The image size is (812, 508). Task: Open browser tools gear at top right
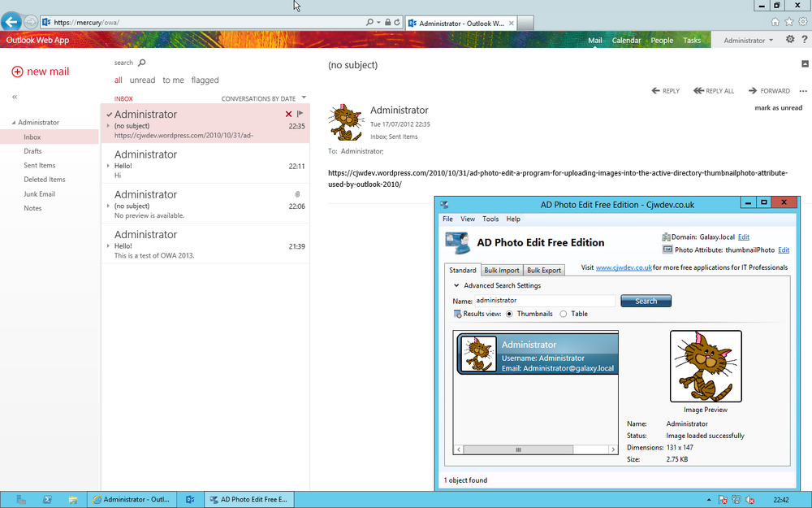(803, 22)
